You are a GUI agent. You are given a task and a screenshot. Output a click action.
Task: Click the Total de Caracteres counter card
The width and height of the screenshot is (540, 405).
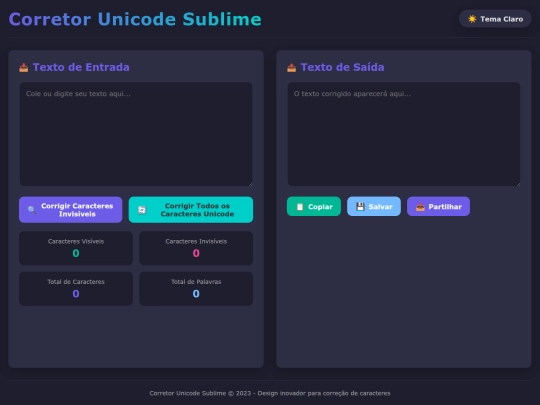click(76, 289)
